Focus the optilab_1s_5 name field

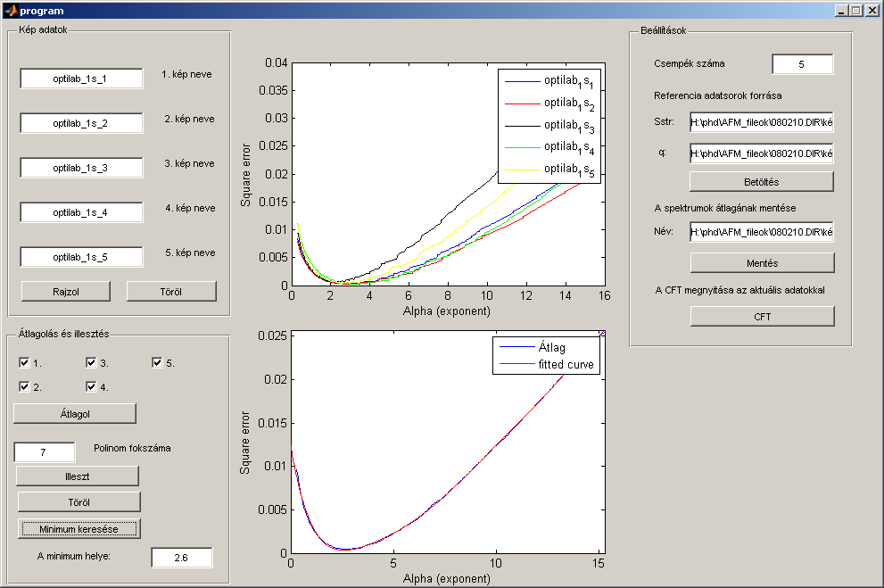click(x=82, y=257)
